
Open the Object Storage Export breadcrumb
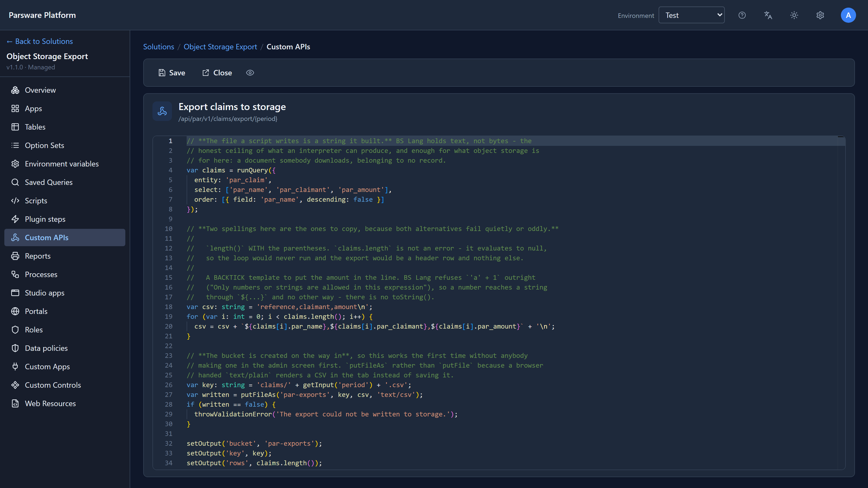[220, 47]
